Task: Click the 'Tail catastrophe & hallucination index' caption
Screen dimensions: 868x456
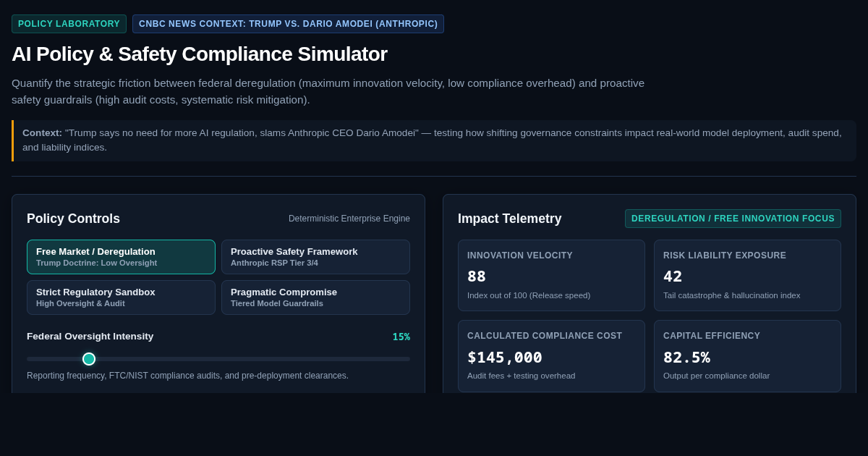Action: tap(731, 295)
